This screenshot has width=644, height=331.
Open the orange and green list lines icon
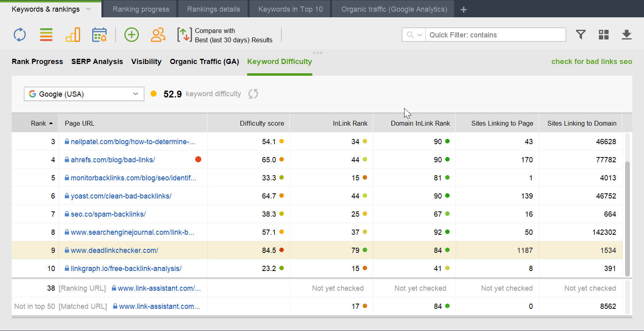[46, 35]
